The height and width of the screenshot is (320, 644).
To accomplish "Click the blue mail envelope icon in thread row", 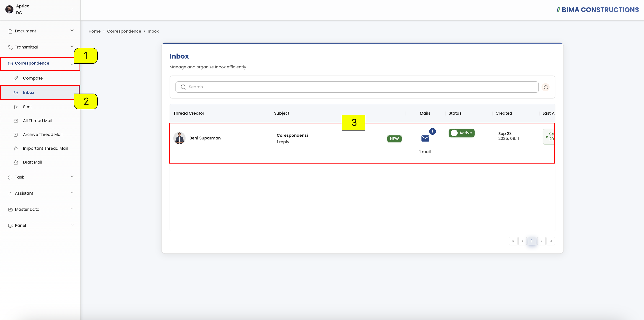I will tap(425, 138).
